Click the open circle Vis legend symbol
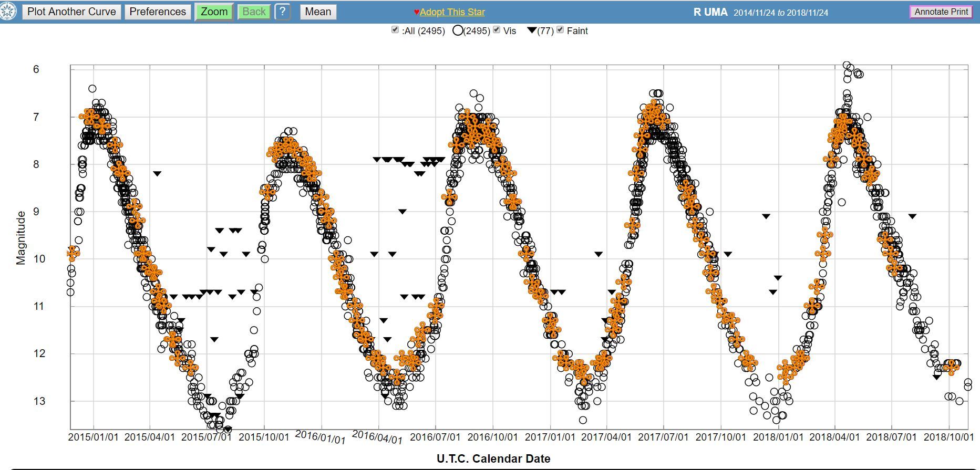This screenshot has width=980, height=470. click(x=458, y=30)
